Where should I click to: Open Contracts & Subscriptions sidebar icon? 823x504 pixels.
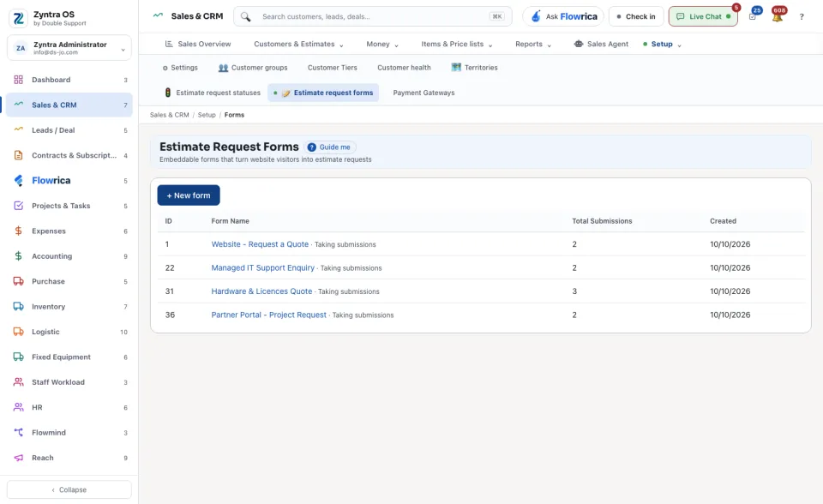(x=18, y=155)
